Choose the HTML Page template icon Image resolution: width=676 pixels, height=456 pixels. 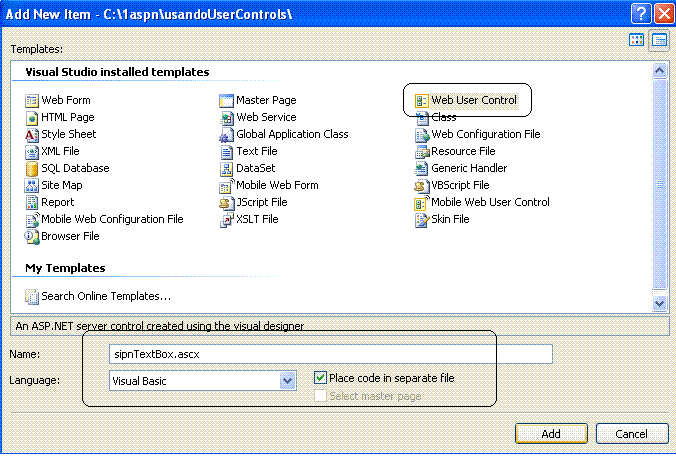(31, 118)
